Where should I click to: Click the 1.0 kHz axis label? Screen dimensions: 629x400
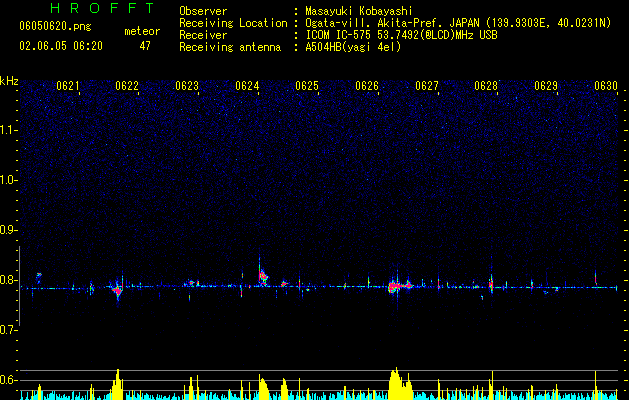click(x=8, y=180)
